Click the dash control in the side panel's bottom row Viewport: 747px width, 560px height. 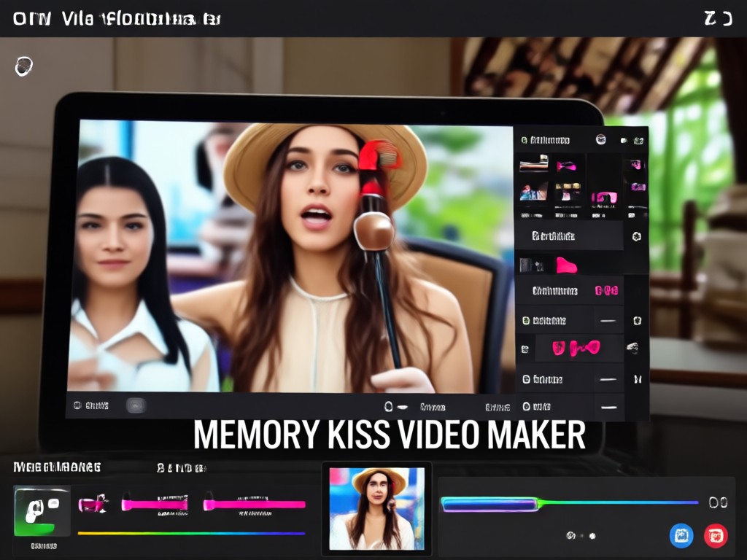point(609,407)
